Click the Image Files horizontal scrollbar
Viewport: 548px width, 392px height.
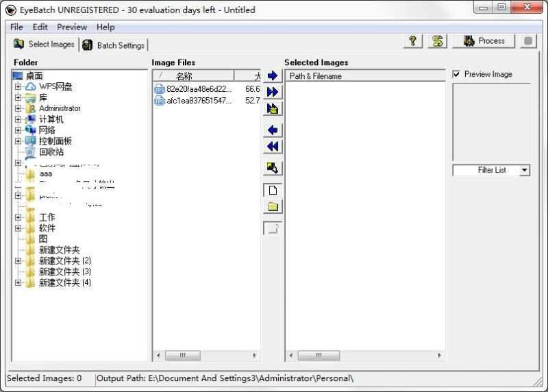coord(206,356)
